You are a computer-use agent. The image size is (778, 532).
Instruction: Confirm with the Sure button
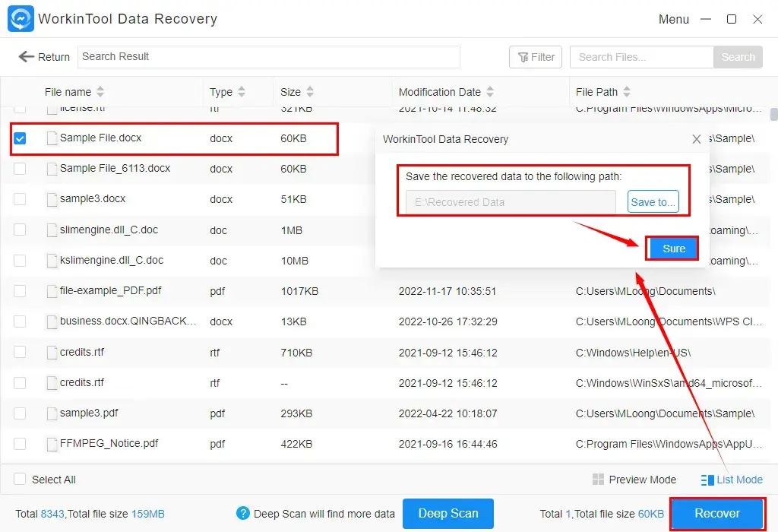pos(673,249)
